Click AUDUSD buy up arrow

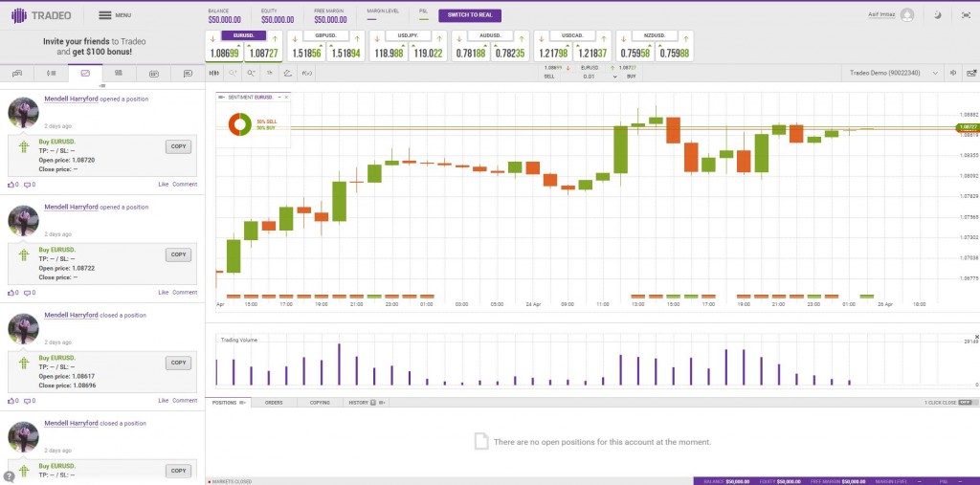(x=522, y=38)
